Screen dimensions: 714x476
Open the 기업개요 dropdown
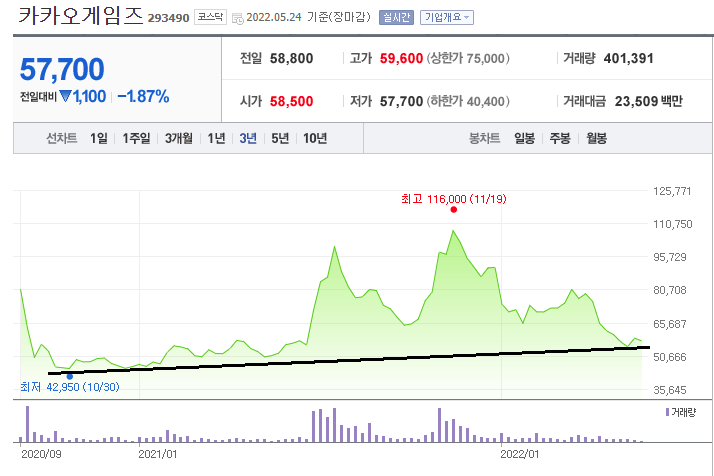pos(447,17)
